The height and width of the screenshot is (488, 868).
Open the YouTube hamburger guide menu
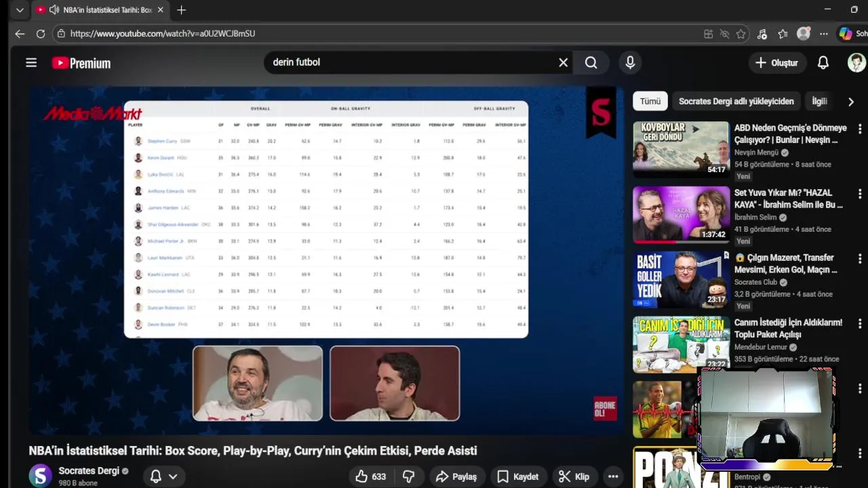31,63
